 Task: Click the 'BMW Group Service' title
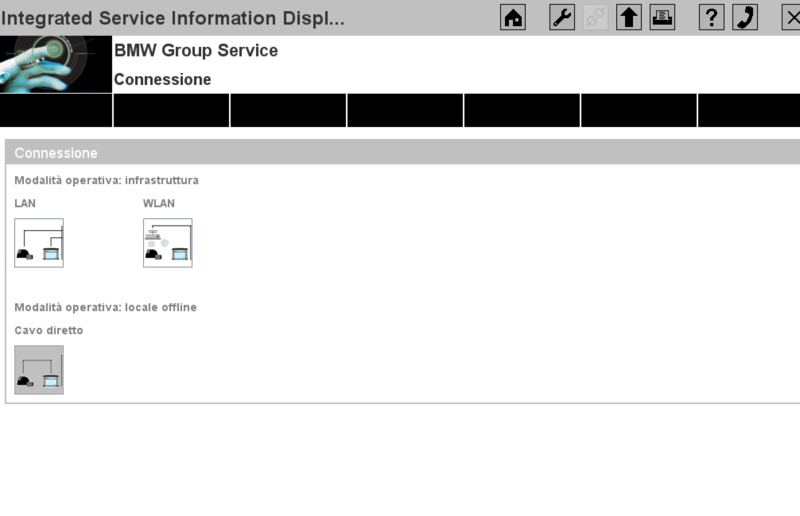(196, 51)
